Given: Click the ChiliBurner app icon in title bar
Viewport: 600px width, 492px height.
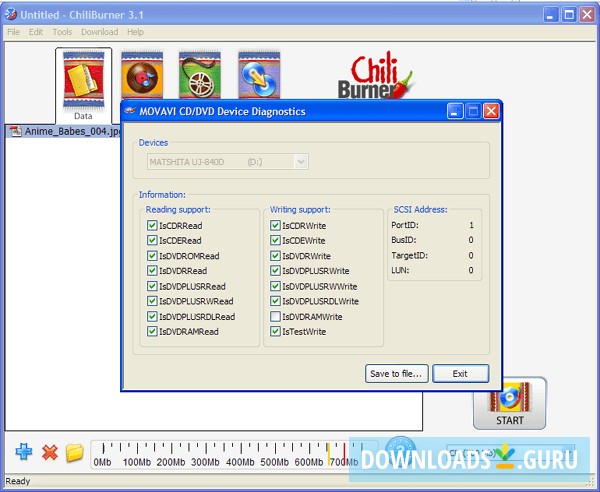Looking at the screenshot, I should pyautogui.click(x=11, y=15).
